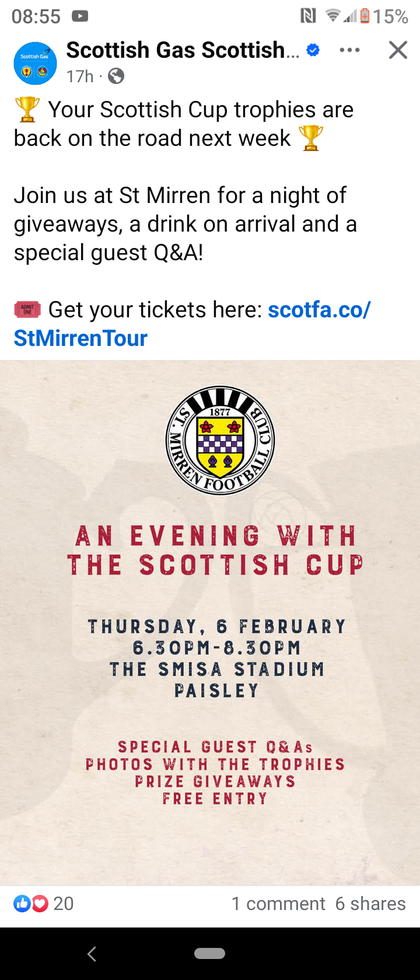Image resolution: width=420 pixels, height=980 pixels.
Task: View the 6 shares list
Action: (370, 904)
